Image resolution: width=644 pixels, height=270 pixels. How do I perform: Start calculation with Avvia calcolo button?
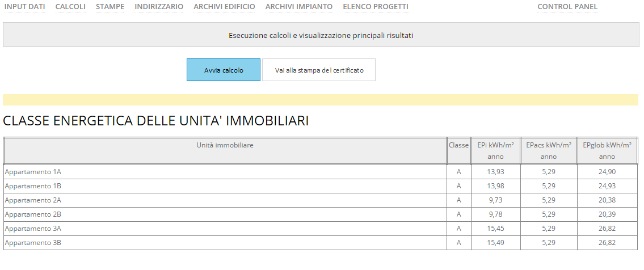[x=224, y=70]
